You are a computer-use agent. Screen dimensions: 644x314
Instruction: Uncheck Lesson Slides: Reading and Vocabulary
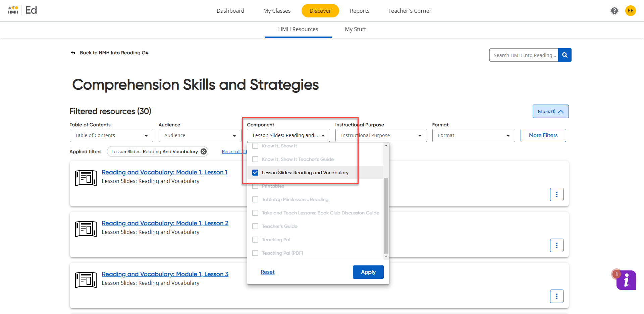[x=255, y=173]
